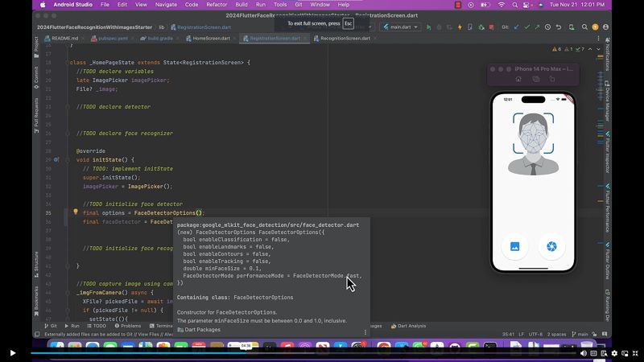Click the Rollback undo arrow icon
644x362 pixels.
(559, 27)
